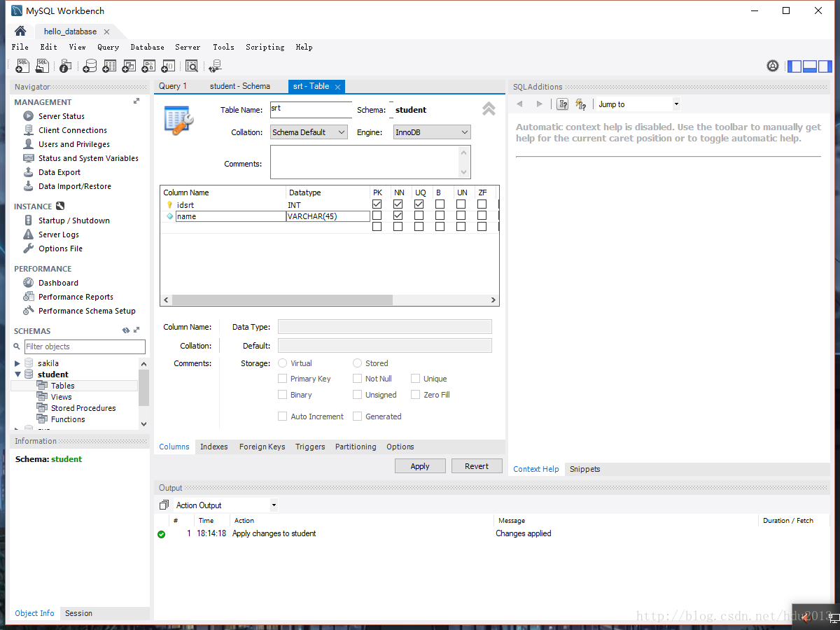Viewport: 840px width, 630px height.
Task: Click the SCHEMAS section expand icon
Action: pyautogui.click(x=136, y=330)
